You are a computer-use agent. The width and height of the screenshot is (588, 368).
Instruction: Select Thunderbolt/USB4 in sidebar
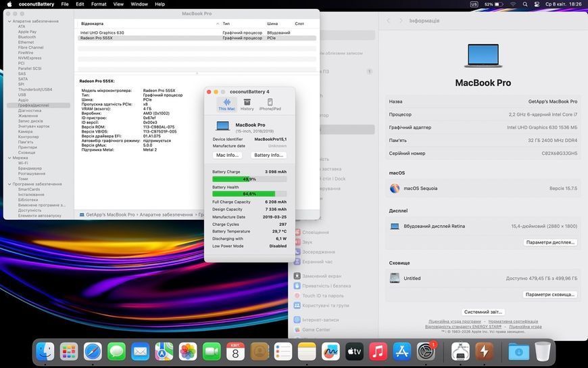coord(35,90)
